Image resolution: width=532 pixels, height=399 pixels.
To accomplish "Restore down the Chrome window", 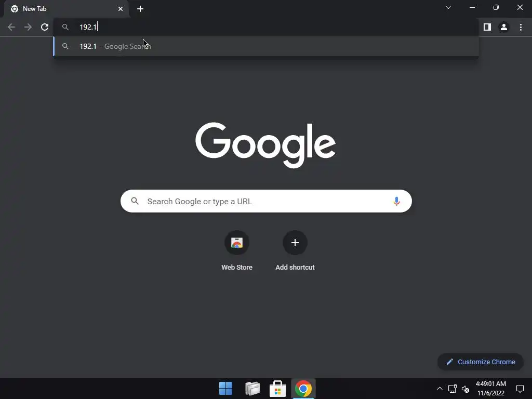I will (496, 7).
